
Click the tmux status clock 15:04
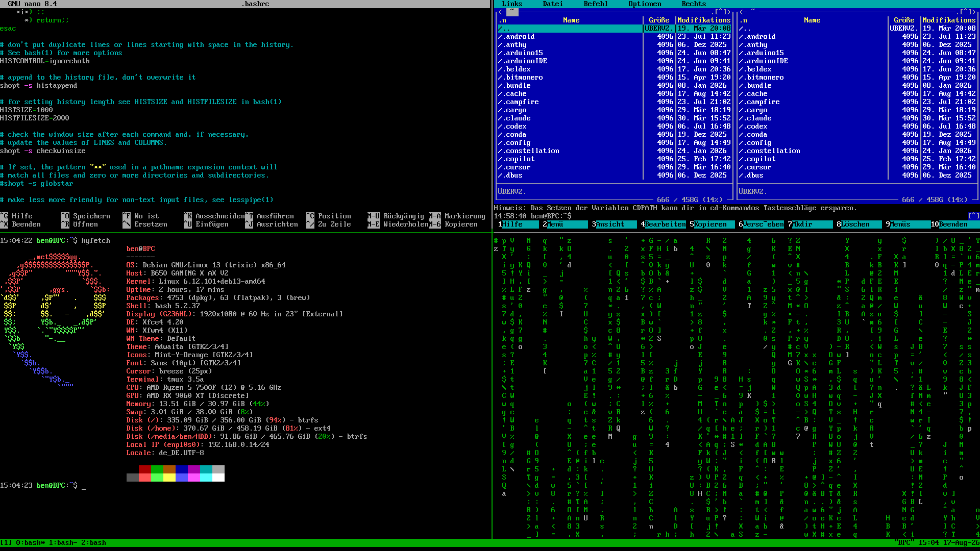coord(928,543)
